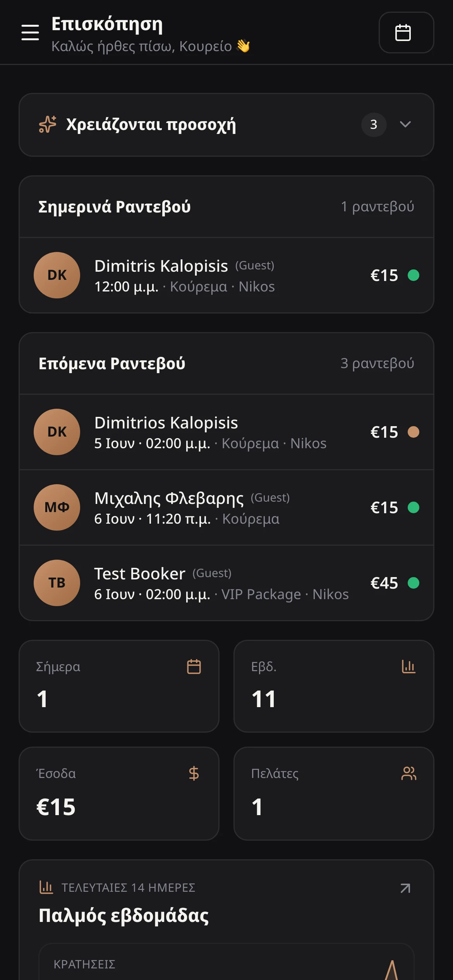453x980 pixels.
Task: Click the orange pending status dot
Action: 414,432
